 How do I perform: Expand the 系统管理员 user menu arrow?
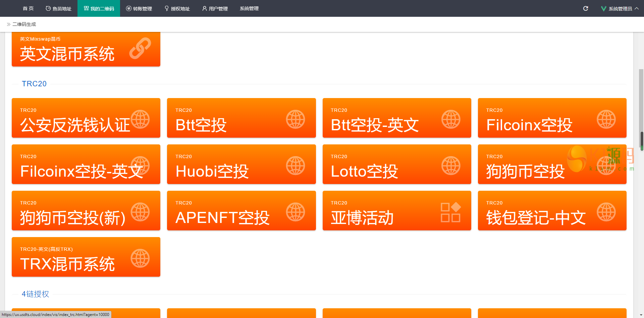637,8
